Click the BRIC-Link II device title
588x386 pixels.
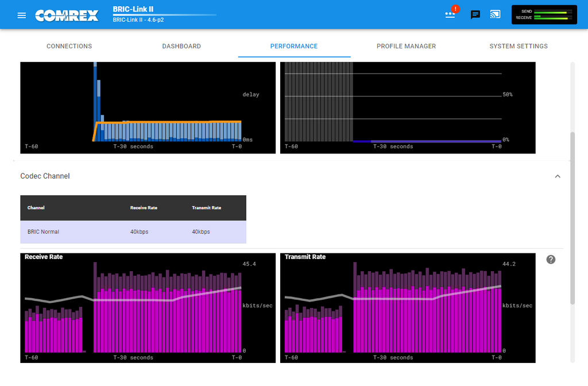point(133,9)
